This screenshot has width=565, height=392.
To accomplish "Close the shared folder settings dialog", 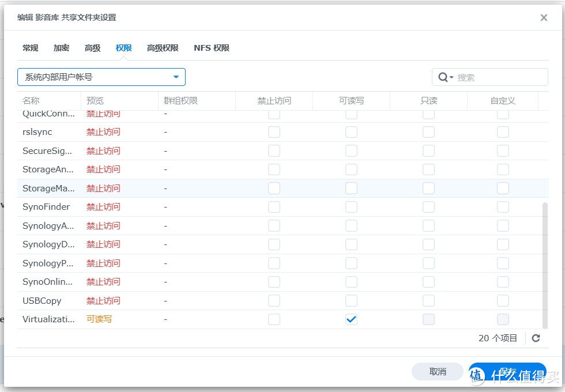I will [x=544, y=18].
